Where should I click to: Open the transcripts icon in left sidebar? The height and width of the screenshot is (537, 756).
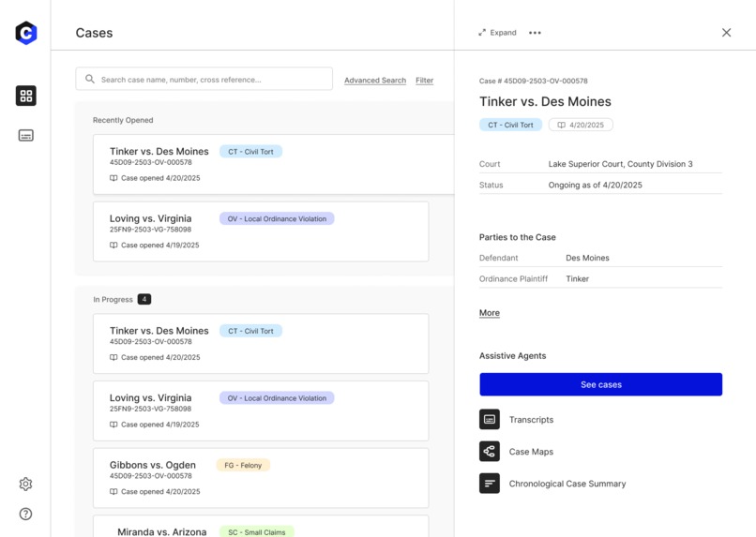tap(26, 135)
